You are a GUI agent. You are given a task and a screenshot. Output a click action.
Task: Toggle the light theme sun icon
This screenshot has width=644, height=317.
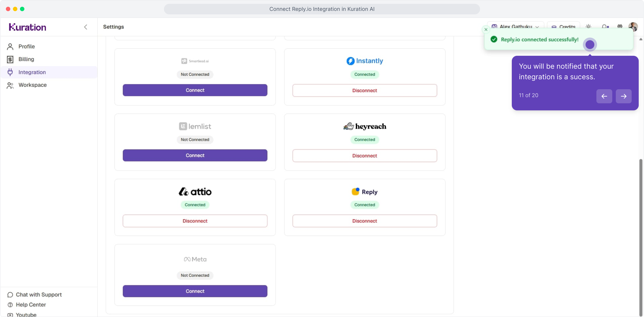[588, 26]
